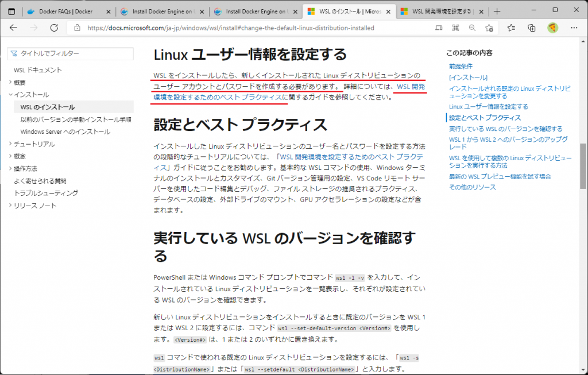
Task: Open the tab actions menu icon
Action: pos(11,11)
